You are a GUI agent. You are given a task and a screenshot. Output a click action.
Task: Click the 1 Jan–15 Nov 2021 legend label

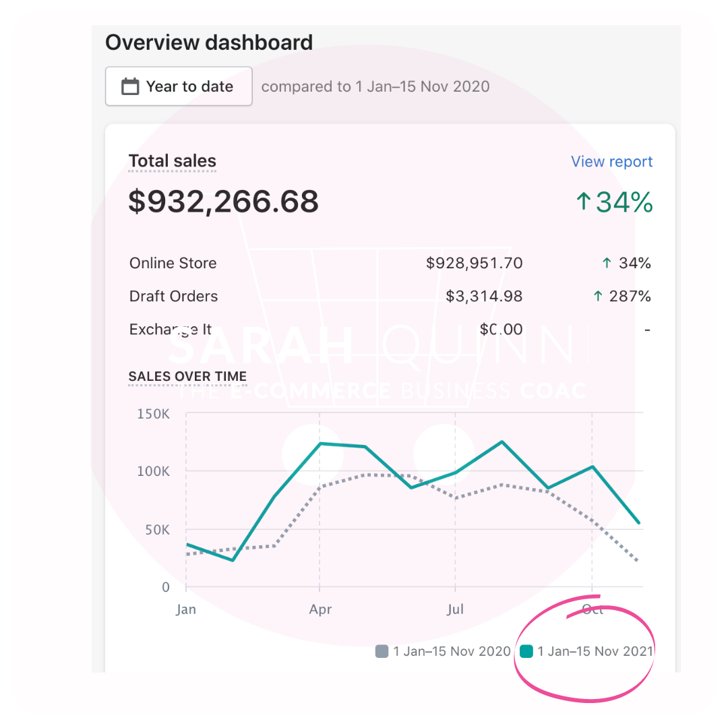pyautogui.click(x=595, y=651)
